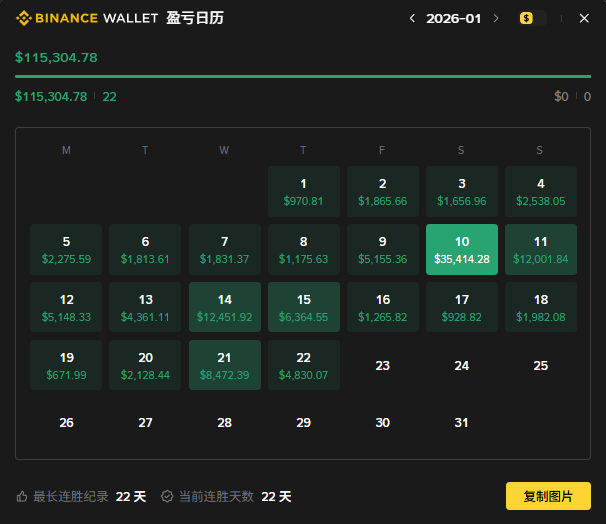Go to the previous month
Viewport: 606px width, 524px height.
[412, 18]
